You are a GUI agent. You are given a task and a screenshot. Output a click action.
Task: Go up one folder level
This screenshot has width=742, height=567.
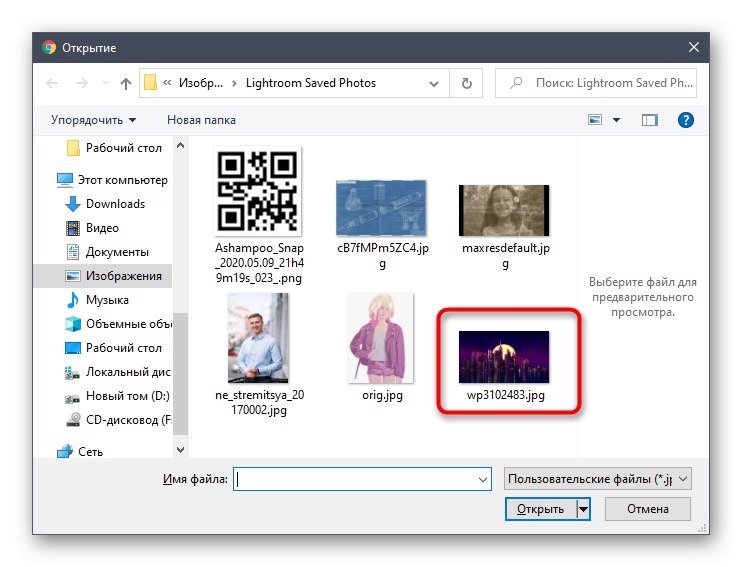pyautogui.click(x=125, y=83)
